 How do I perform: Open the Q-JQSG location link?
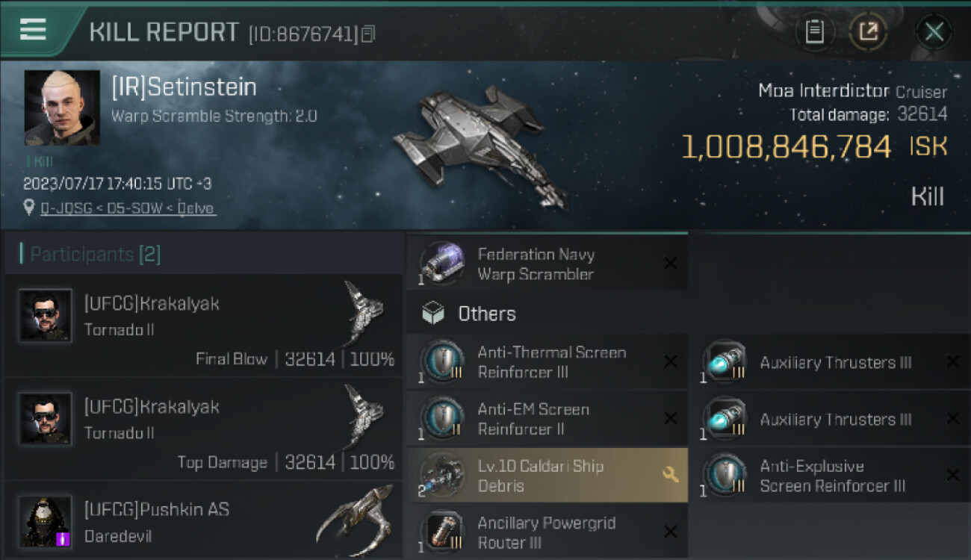coord(128,208)
